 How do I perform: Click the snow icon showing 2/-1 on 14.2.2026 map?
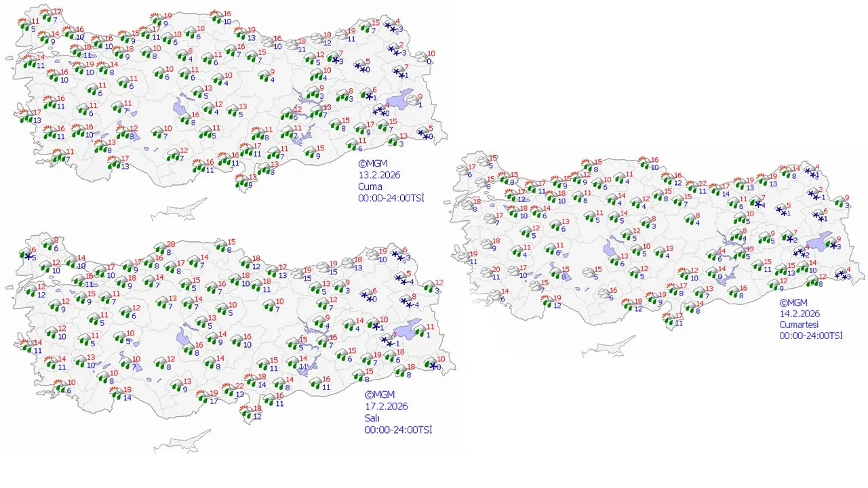812,194
